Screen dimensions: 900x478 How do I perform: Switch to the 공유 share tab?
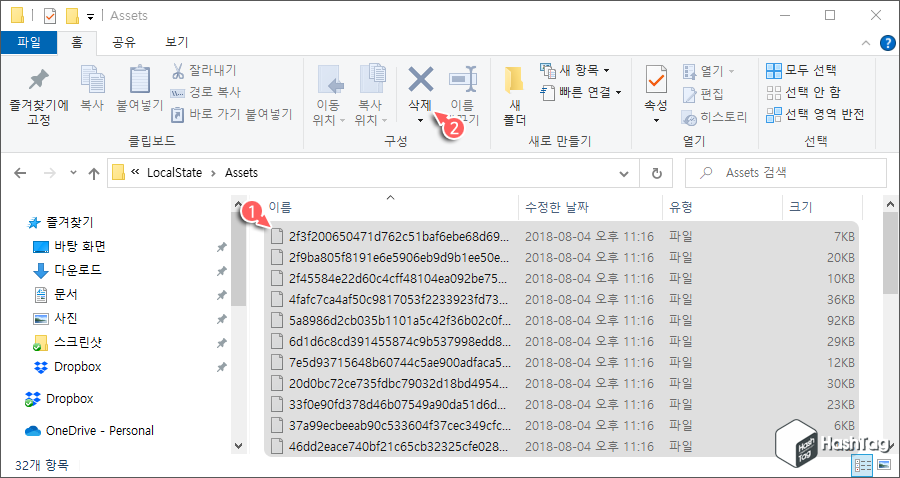click(124, 42)
